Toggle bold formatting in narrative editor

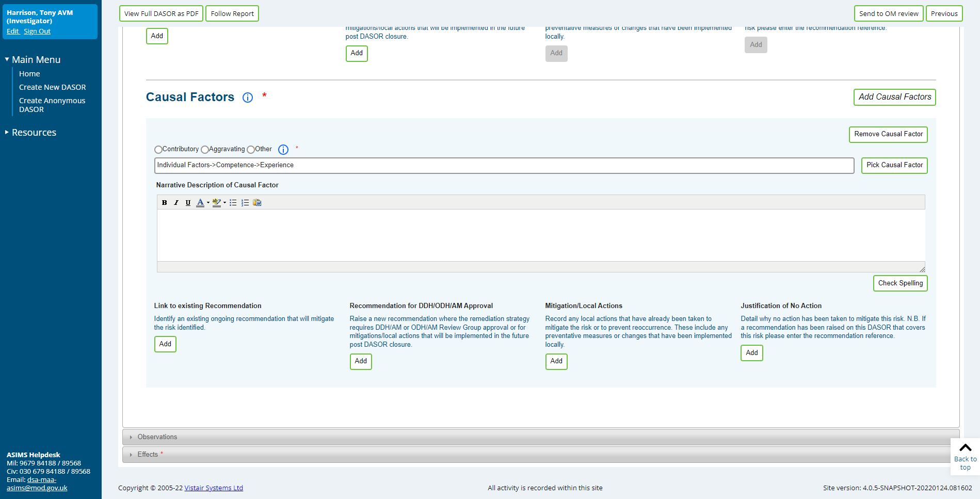click(164, 203)
